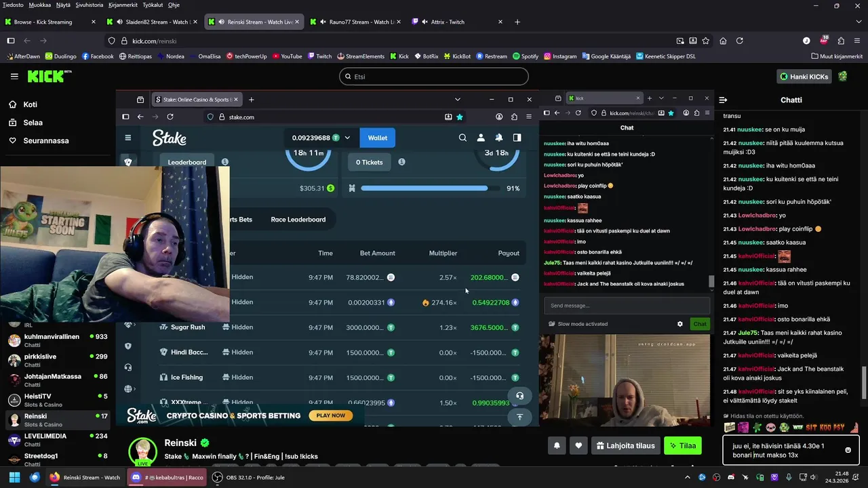This screenshot has width=868, height=488.
Task: Click the Lahjoita tilaus button
Action: (x=625, y=445)
